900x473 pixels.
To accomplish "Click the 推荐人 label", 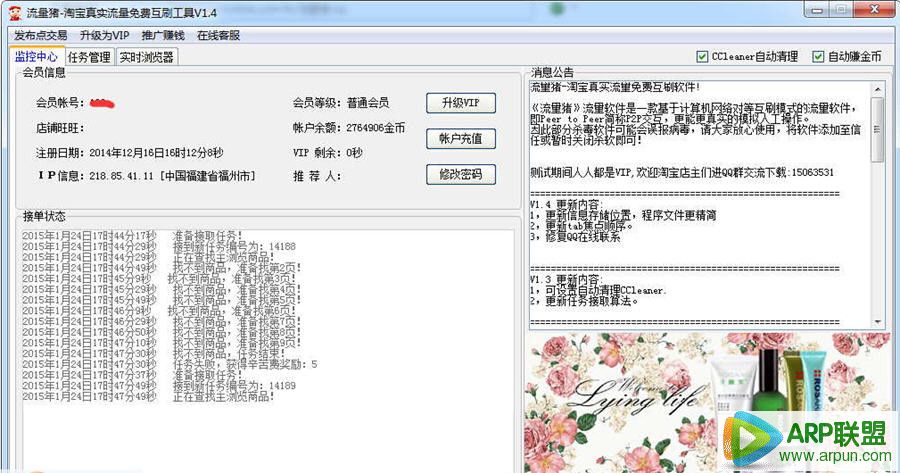I will pos(317,176).
